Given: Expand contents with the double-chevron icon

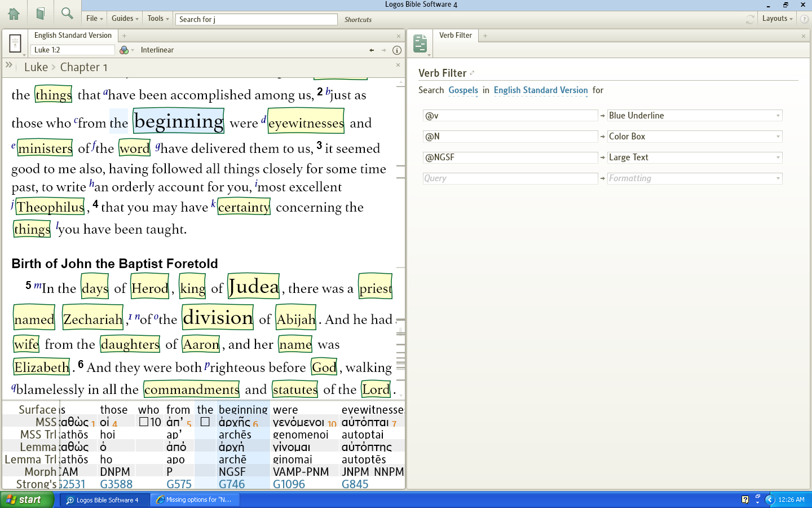Looking at the screenshot, I should [9, 65].
